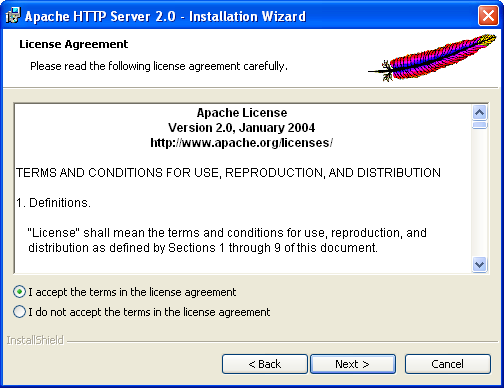Cancel the Apache installation
504x388 pixels.
(x=447, y=364)
